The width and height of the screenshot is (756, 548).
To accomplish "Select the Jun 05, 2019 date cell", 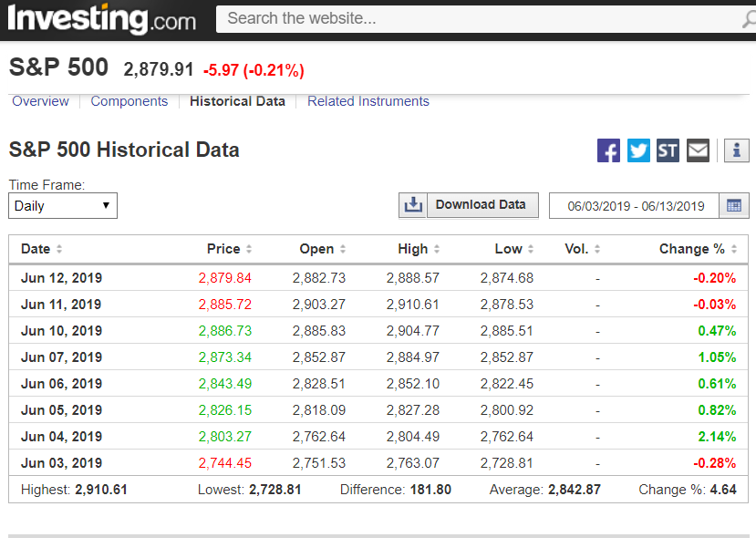I will click(x=62, y=410).
